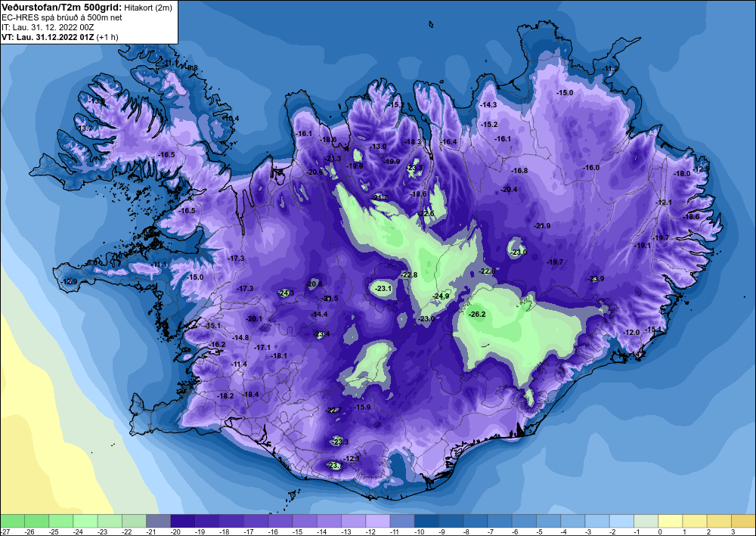Click the grey-blue legend swatch labeled -21

tap(159, 521)
